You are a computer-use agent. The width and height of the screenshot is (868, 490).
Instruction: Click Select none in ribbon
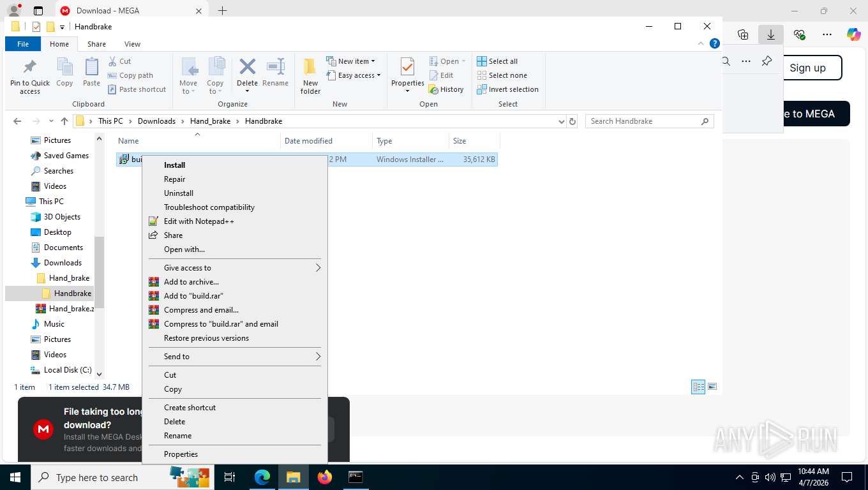(x=502, y=75)
